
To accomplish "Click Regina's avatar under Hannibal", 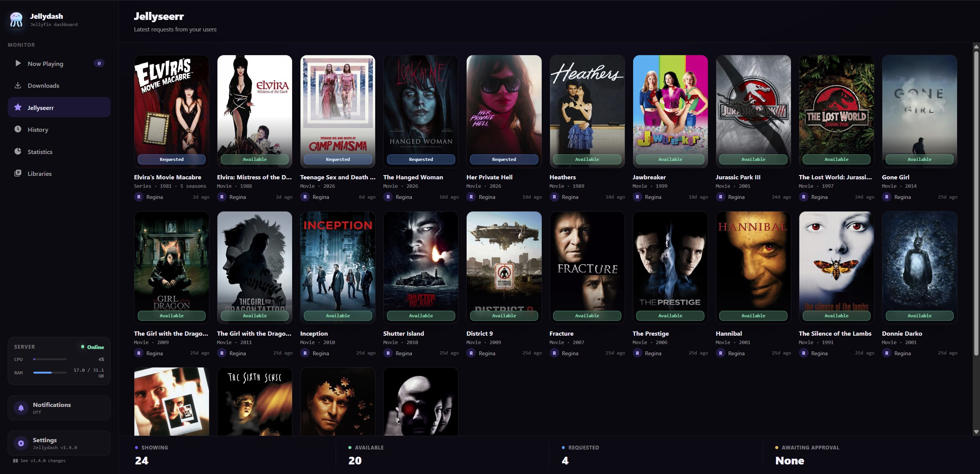I will point(720,353).
